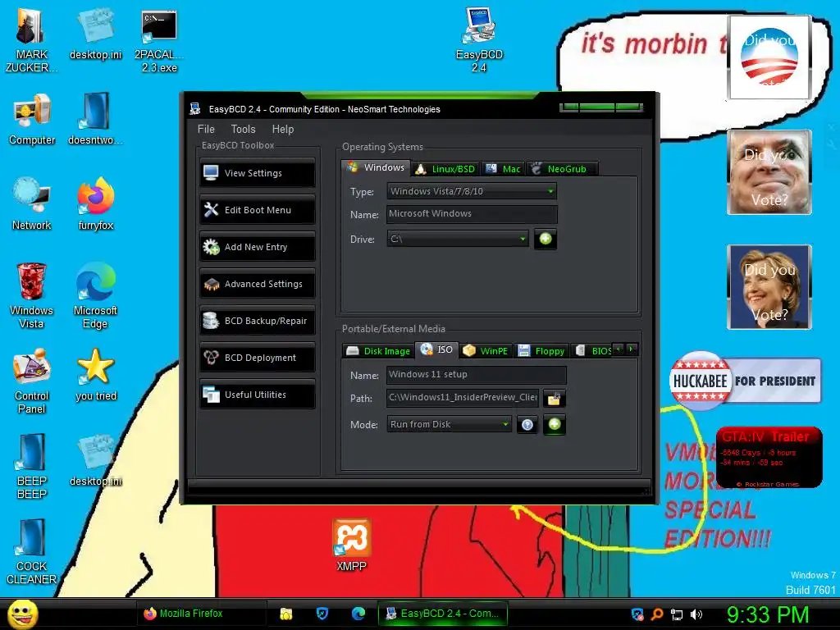840x630 pixels.
Task: Browse for ISO file with folder icon
Action: [554, 399]
